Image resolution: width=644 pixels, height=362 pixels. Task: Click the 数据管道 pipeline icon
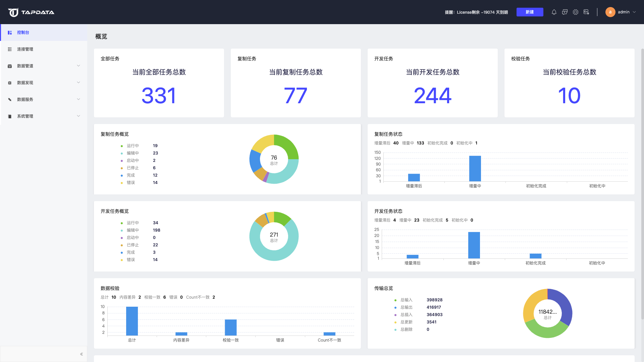tap(9, 66)
